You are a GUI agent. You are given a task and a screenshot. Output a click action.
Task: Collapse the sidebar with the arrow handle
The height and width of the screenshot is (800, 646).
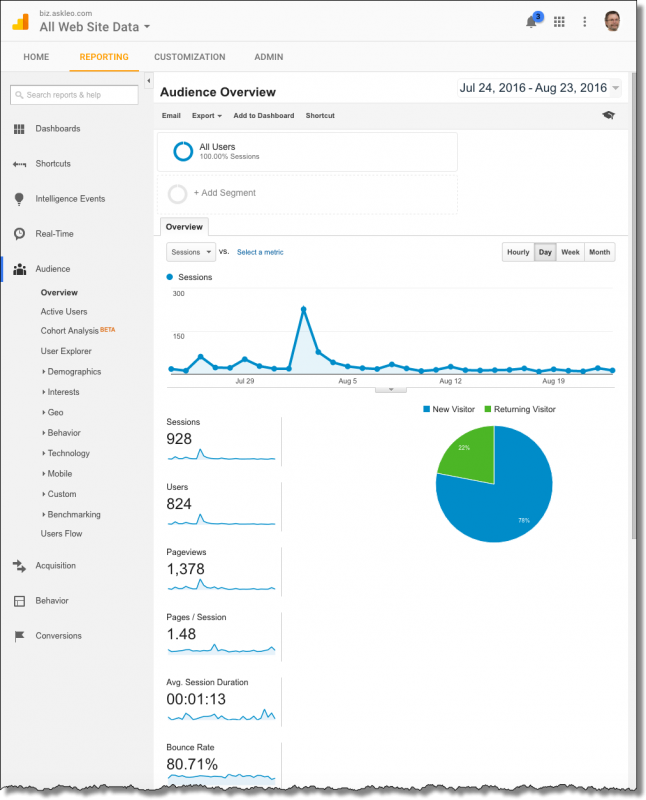click(x=148, y=81)
